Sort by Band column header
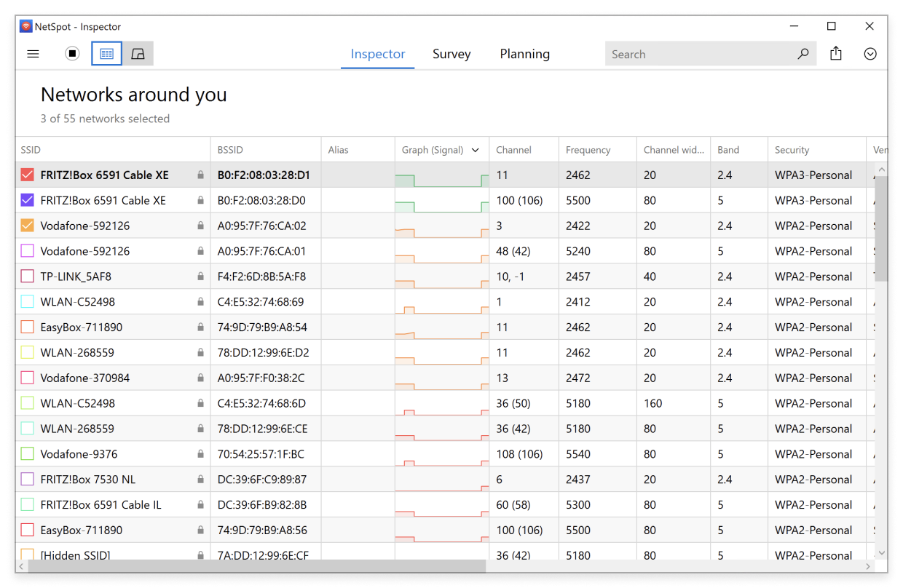 point(739,150)
